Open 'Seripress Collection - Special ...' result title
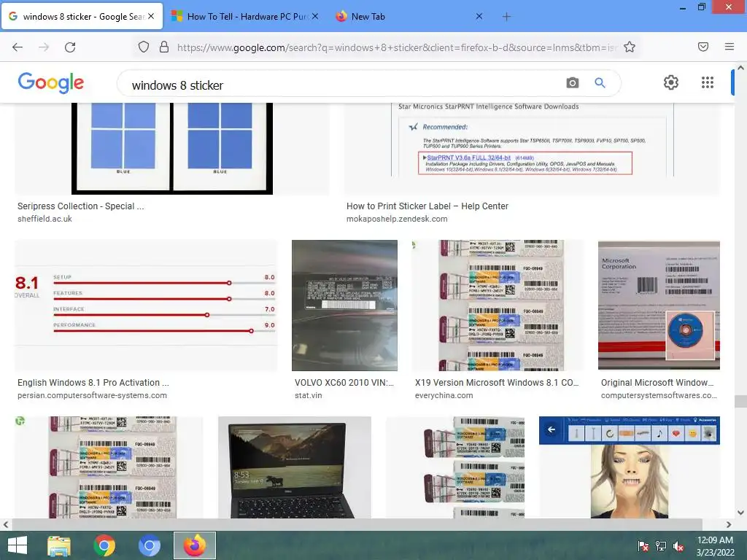Screen dimensions: 747x560 pyautogui.click(x=80, y=206)
